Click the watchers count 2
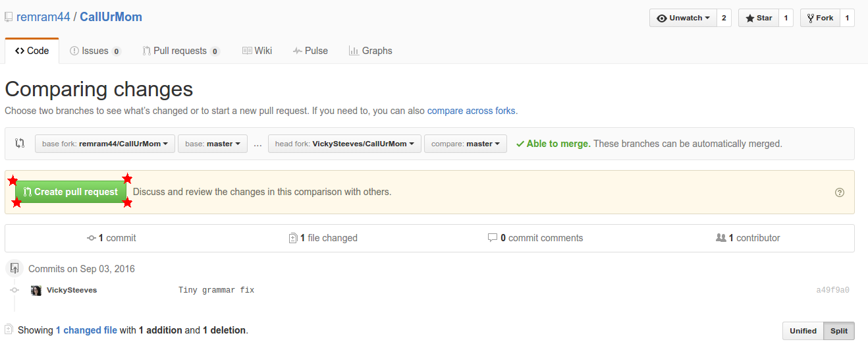 coord(724,18)
